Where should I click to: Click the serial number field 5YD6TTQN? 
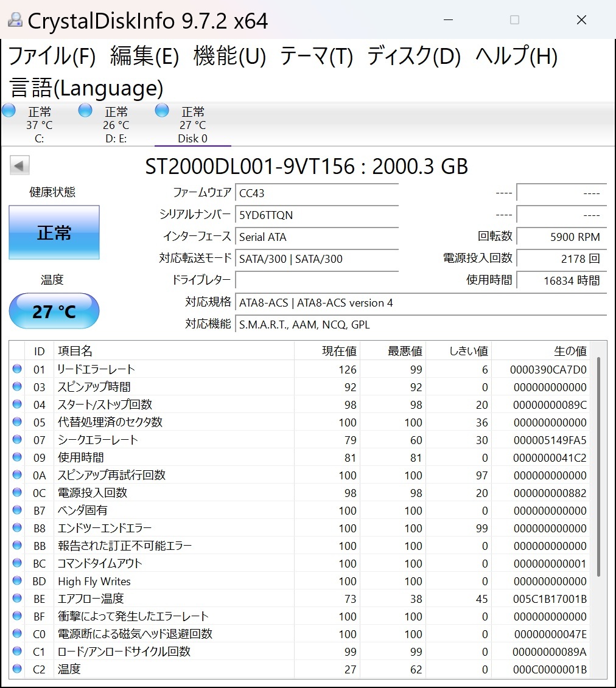(317, 215)
